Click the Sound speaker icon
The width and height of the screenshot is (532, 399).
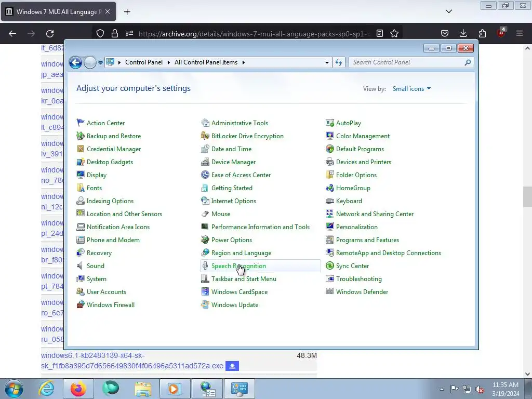(x=81, y=265)
